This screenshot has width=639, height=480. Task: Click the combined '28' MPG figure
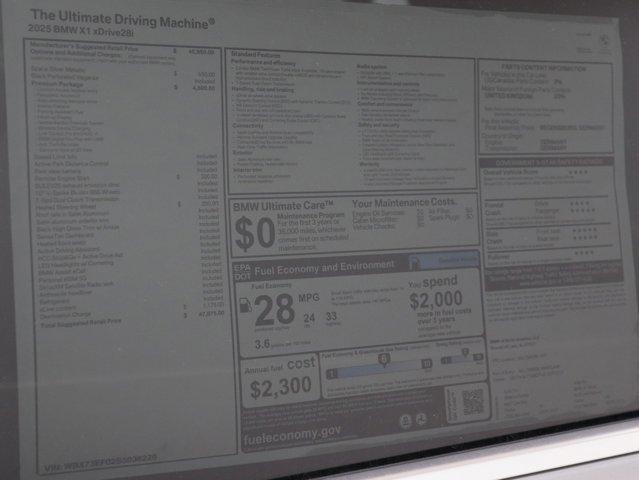click(x=274, y=309)
